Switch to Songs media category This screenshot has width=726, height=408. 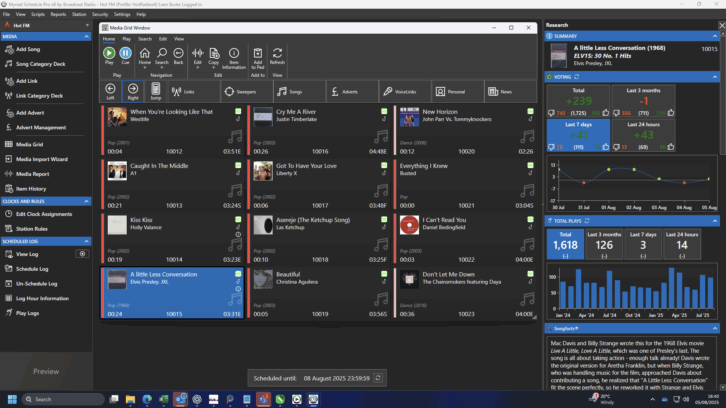(x=299, y=92)
